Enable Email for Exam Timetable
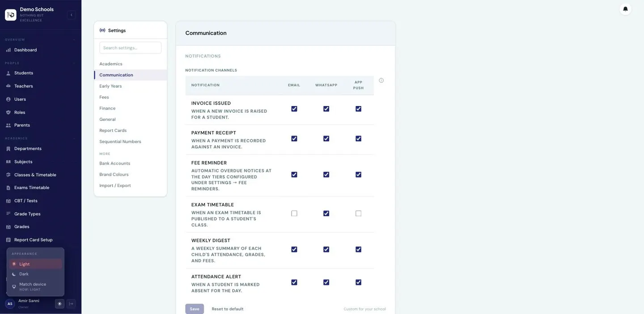 click(x=294, y=213)
